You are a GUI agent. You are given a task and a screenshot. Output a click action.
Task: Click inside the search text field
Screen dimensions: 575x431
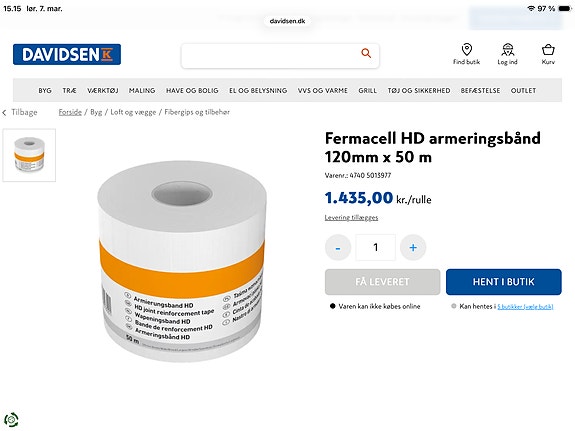click(x=271, y=56)
